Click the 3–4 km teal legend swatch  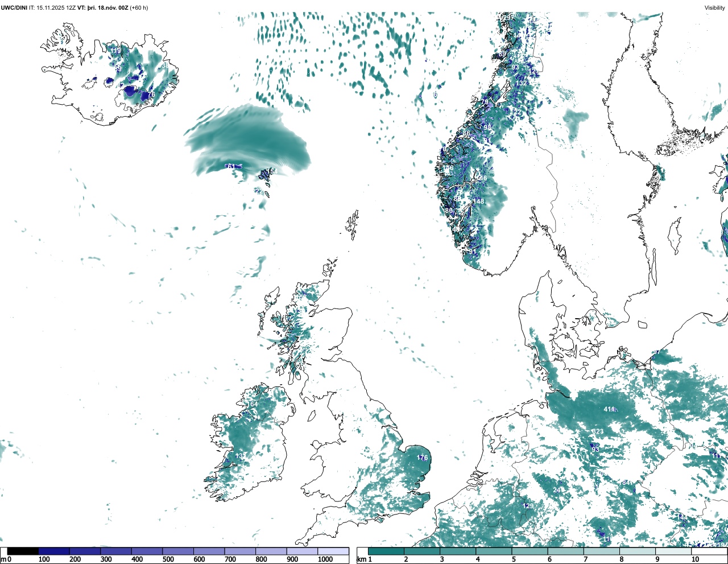tap(458, 551)
